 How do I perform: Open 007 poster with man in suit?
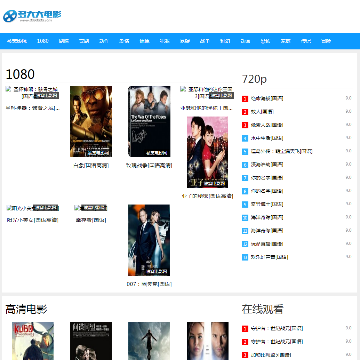click(149, 240)
